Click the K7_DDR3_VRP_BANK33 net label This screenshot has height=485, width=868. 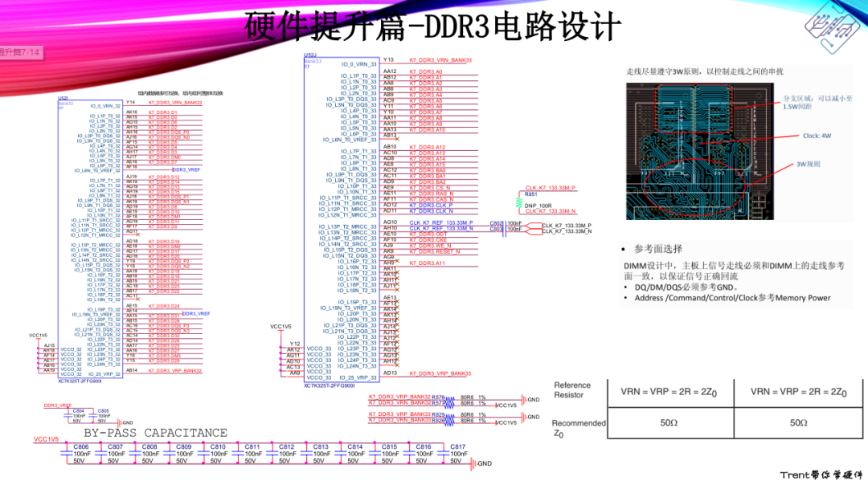point(440,374)
